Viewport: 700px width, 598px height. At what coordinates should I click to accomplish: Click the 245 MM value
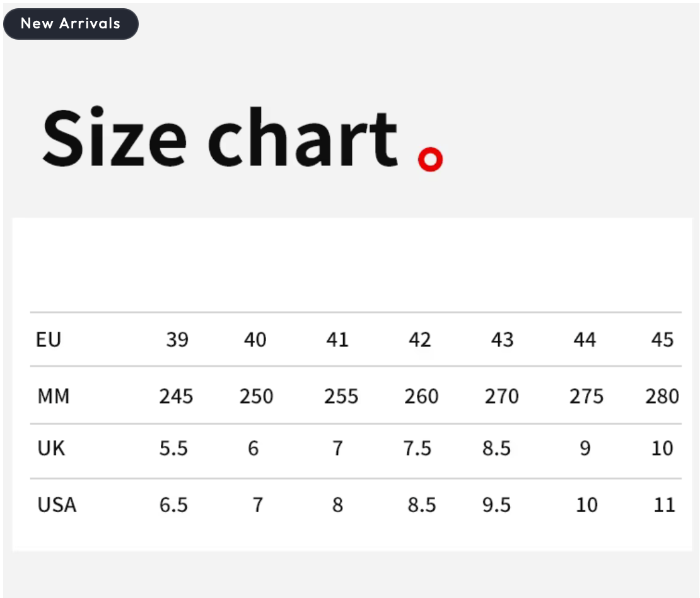[177, 397]
